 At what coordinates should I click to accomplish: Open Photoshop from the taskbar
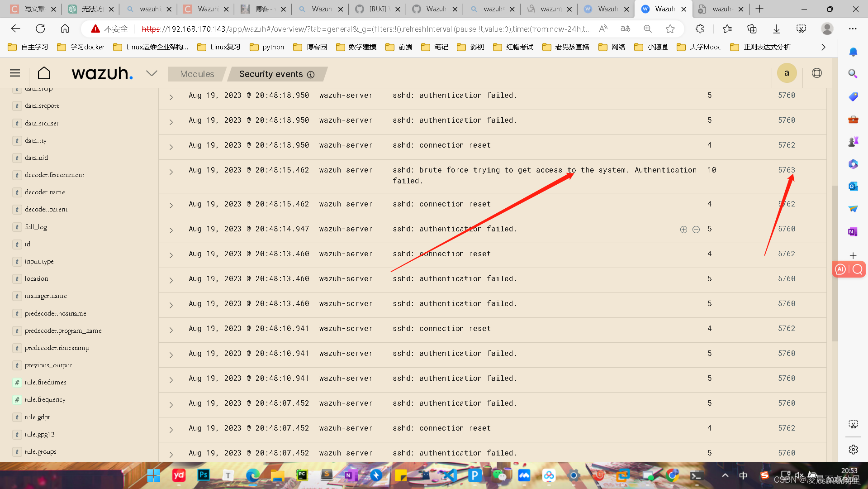[204, 475]
